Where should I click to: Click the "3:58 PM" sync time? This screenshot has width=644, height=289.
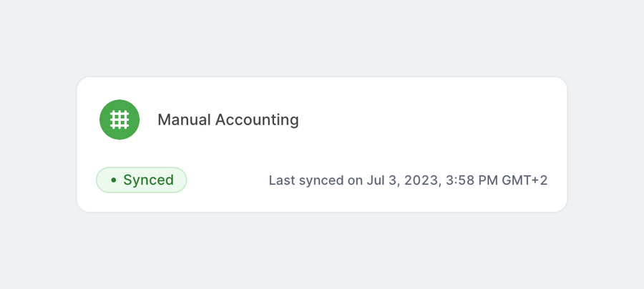pyautogui.click(x=472, y=180)
